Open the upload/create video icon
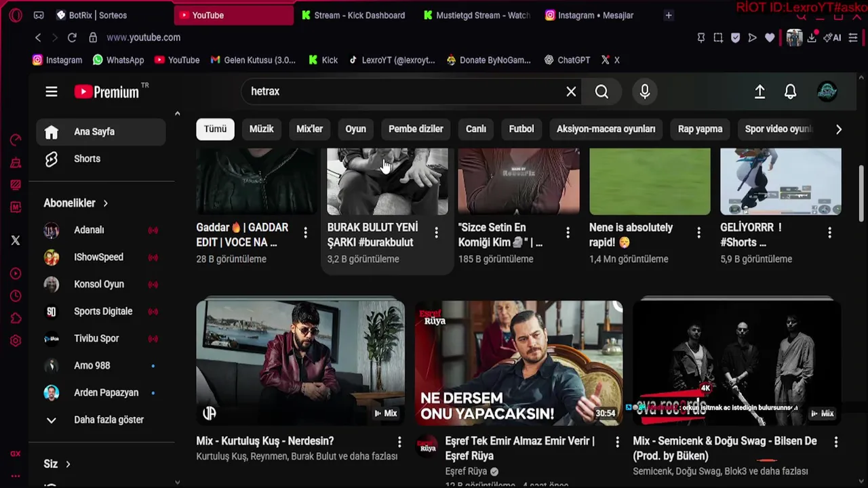The height and width of the screenshot is (488, 868). coord(759,91)
